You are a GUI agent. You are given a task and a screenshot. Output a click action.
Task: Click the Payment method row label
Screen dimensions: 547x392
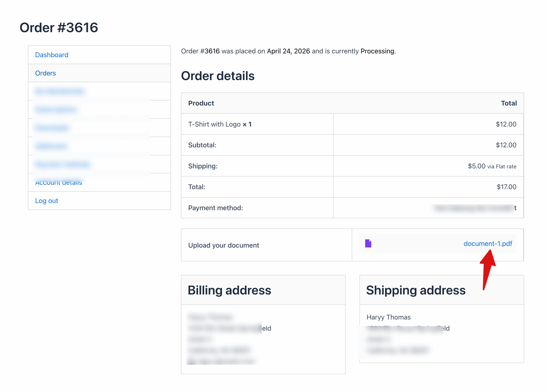(x=215, y=208)
